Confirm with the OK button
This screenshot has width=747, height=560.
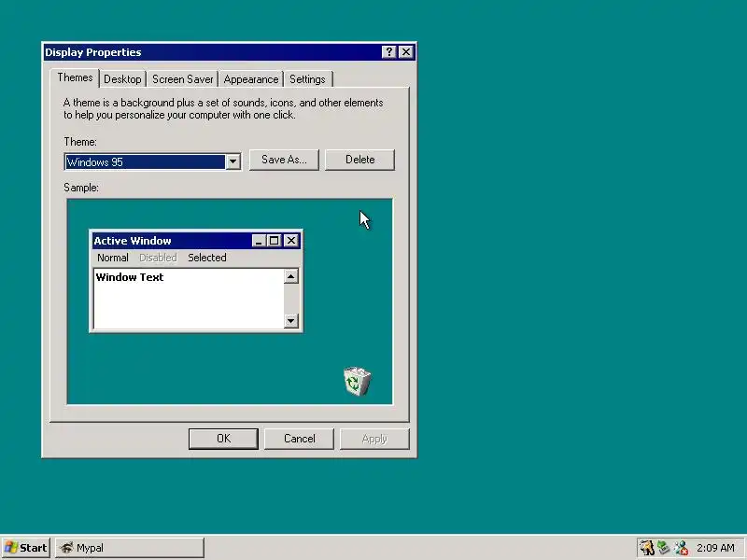tap(223, 439)
